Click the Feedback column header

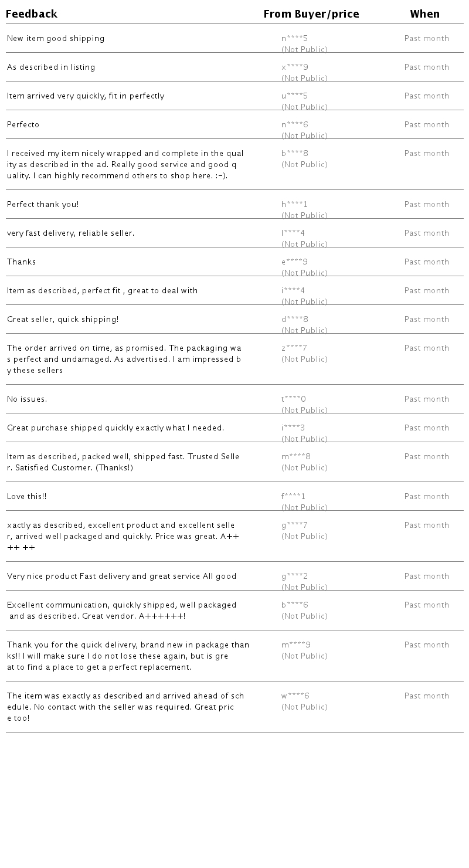(x=32, y=14)
